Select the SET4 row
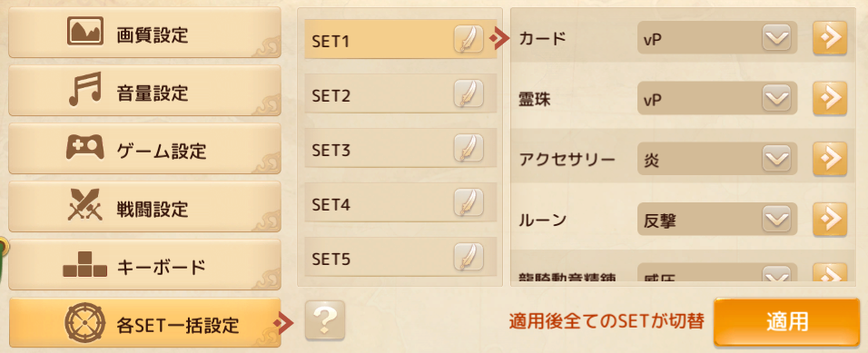Viewport: 868px width, 353px height. click(400, 203)
